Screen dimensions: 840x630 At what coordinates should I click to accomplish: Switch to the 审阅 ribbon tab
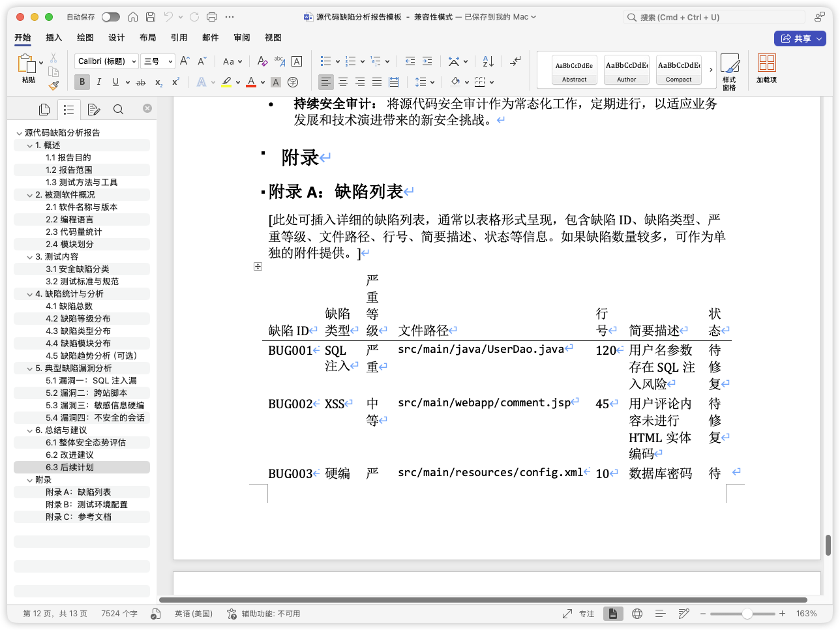(x=241, y=38)
